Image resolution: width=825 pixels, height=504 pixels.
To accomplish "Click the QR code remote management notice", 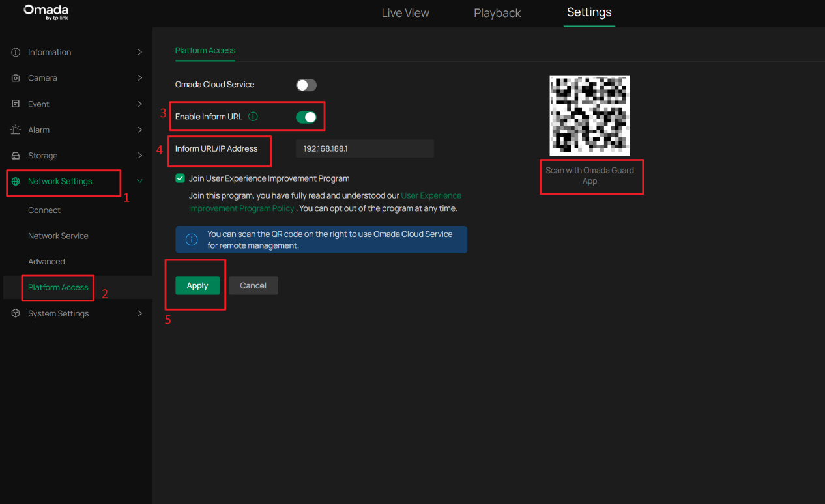I will [x=321, y=240].
